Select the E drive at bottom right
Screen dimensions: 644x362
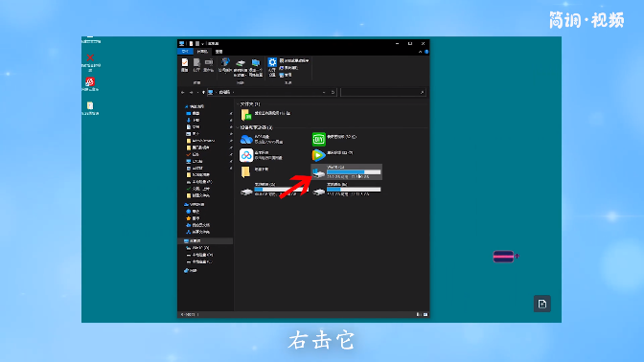pyautogui.click(x=347, y=190)
